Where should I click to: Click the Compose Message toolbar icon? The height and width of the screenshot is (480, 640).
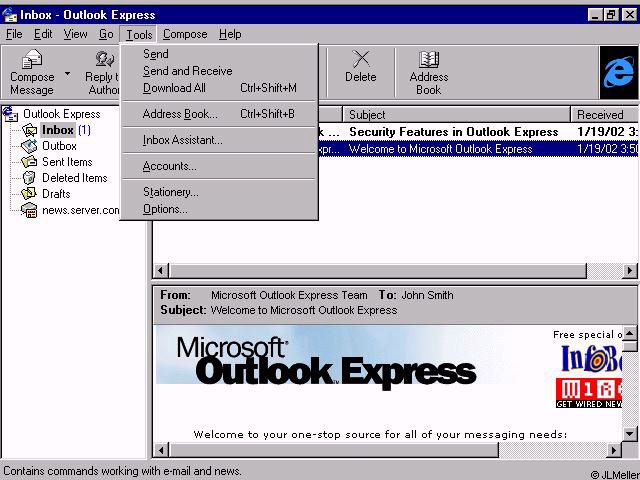[32, 59]
